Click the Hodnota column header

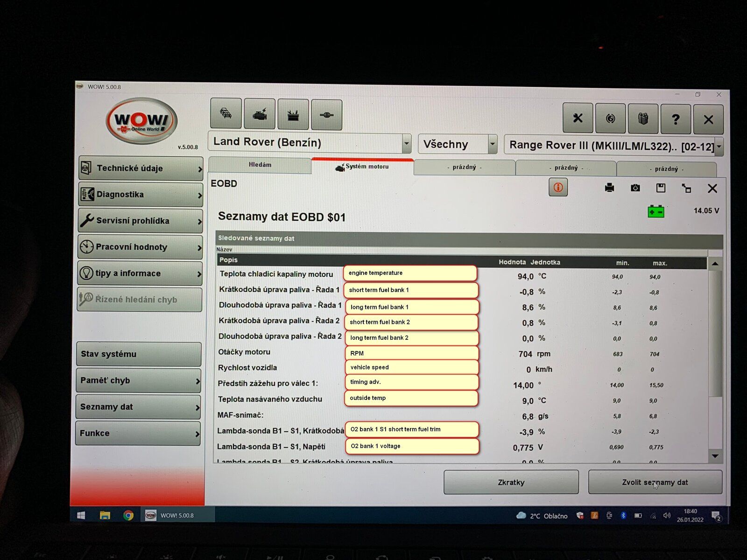512,262
